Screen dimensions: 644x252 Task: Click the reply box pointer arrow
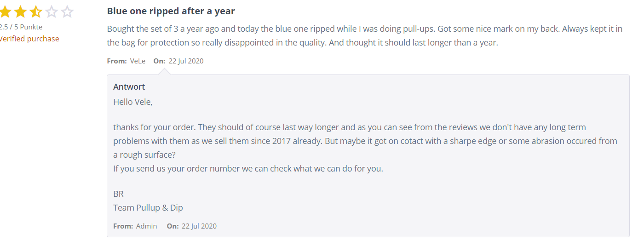pyautogui.click(x=164, y=71)
